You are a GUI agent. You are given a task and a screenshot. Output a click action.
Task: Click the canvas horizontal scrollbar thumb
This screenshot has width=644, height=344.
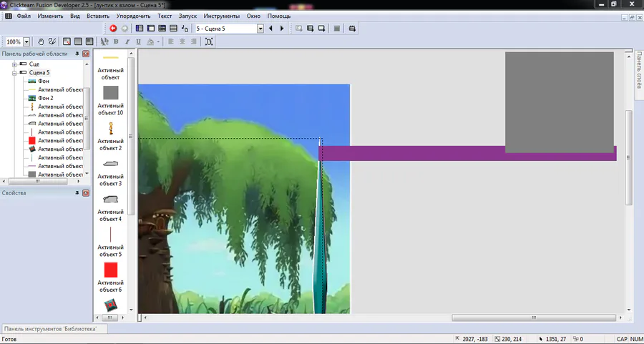(x=534, y=318)
